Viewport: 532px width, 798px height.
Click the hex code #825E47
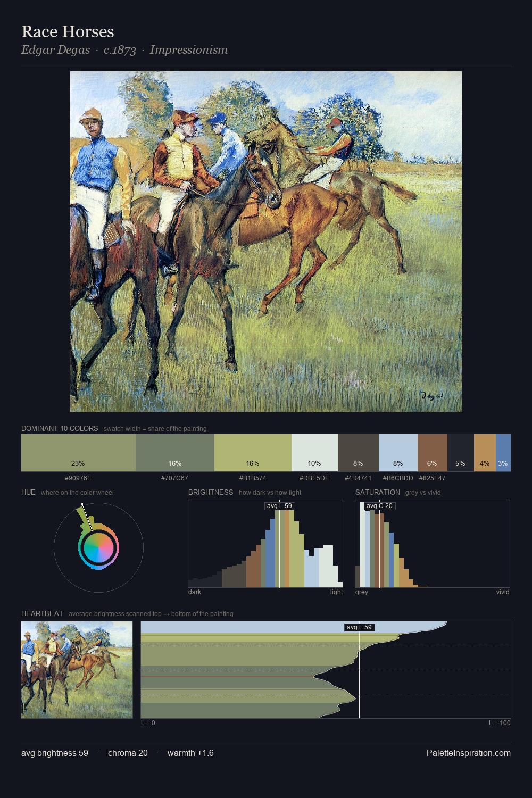tap(433, 478)
